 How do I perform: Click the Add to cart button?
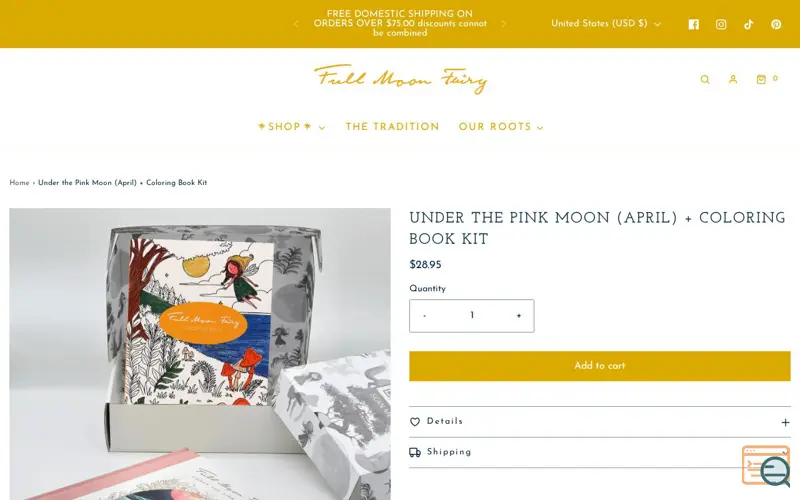click(599, 366)
